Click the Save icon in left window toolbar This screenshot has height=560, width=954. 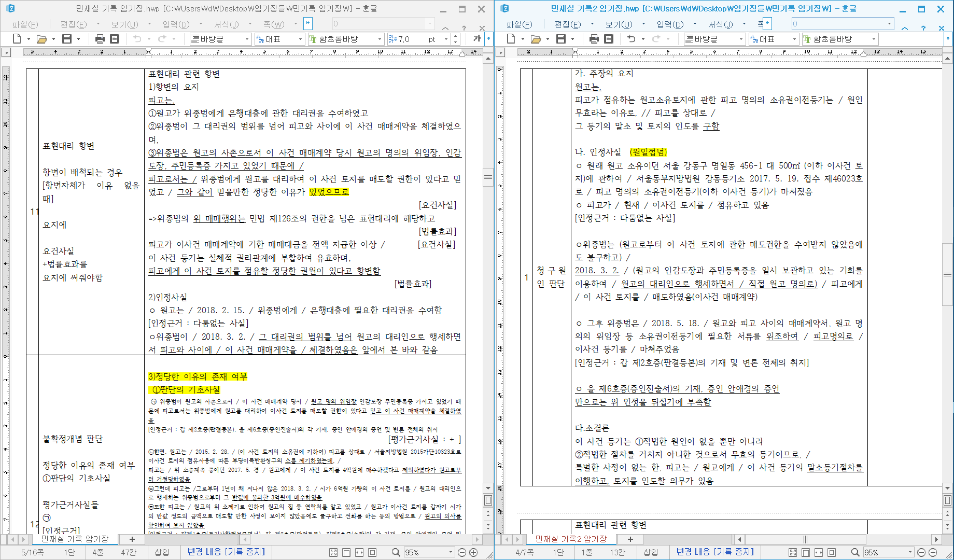[66, 39]
